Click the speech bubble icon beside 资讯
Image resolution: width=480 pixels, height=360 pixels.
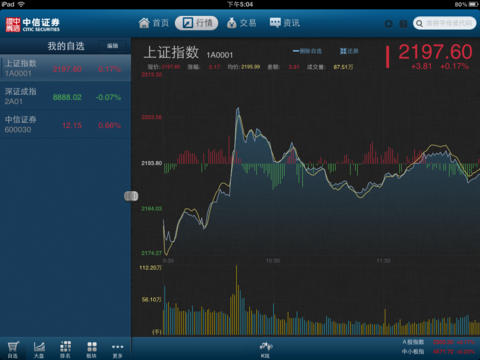pos(275,23)
